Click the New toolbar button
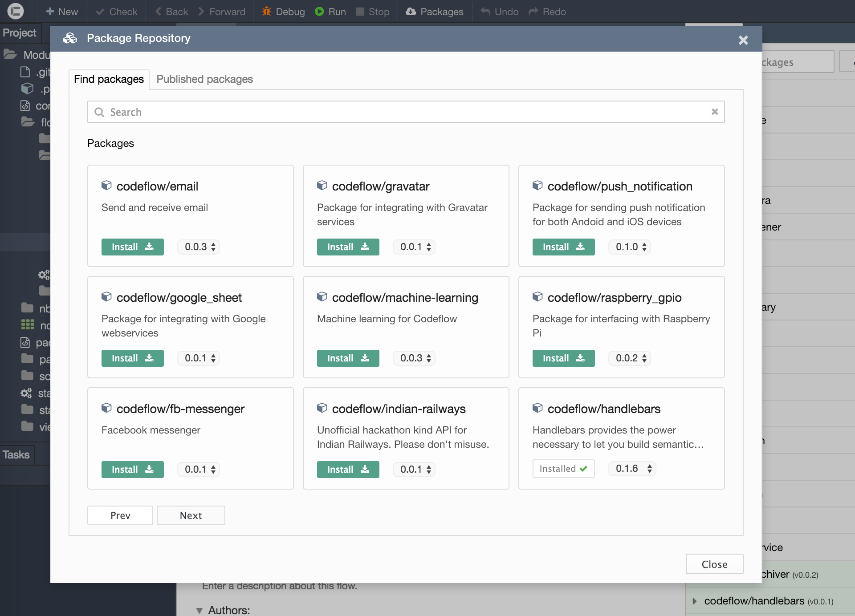The width and height of the screenshot is (855, 616). coord(62,12)
